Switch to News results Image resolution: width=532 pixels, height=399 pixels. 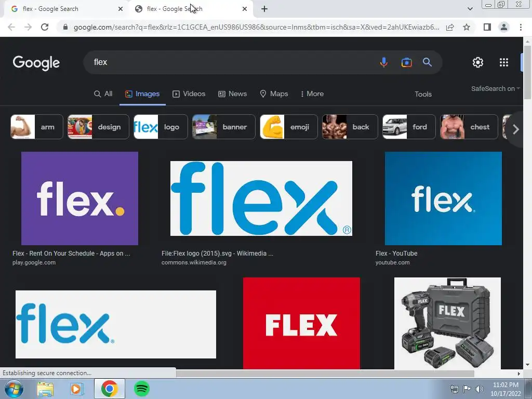(x=232, y=94)
